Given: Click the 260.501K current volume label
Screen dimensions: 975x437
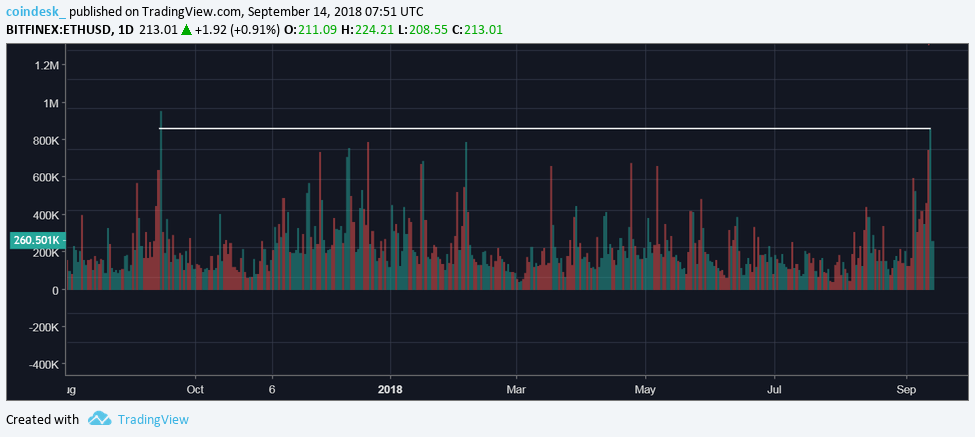Looking at the screenshot, I should pos(36,240).
